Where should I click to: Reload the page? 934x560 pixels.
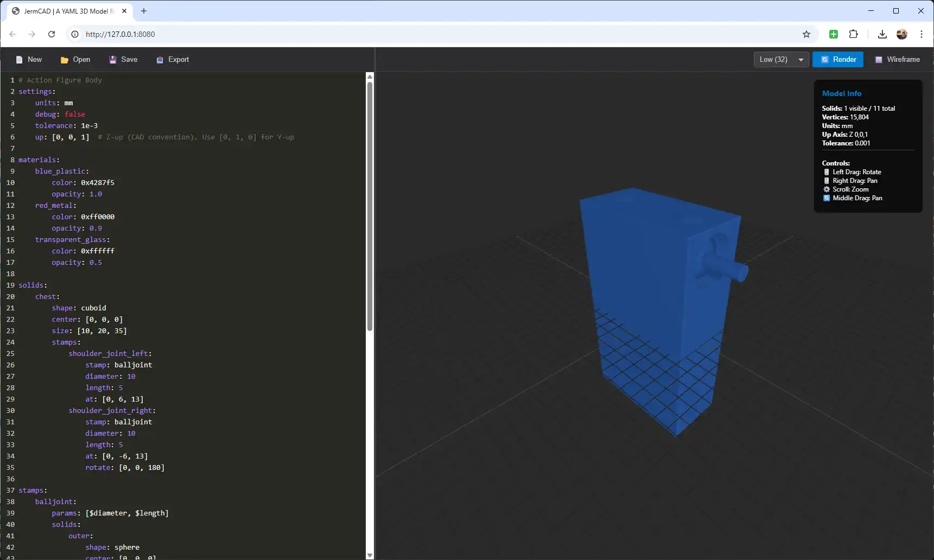click(x=52, y=34)
